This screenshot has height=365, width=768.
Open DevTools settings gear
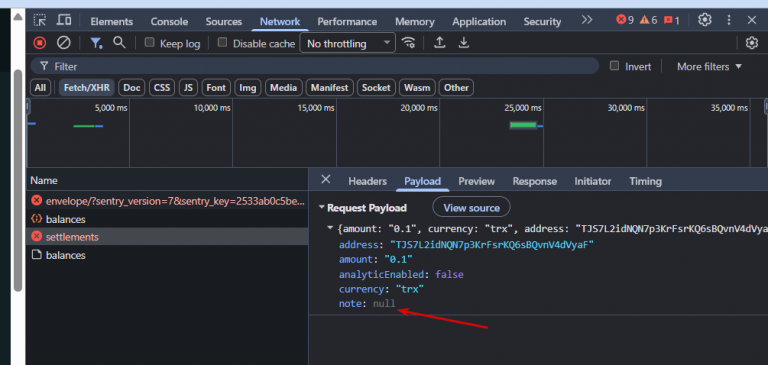coord(704,20)
